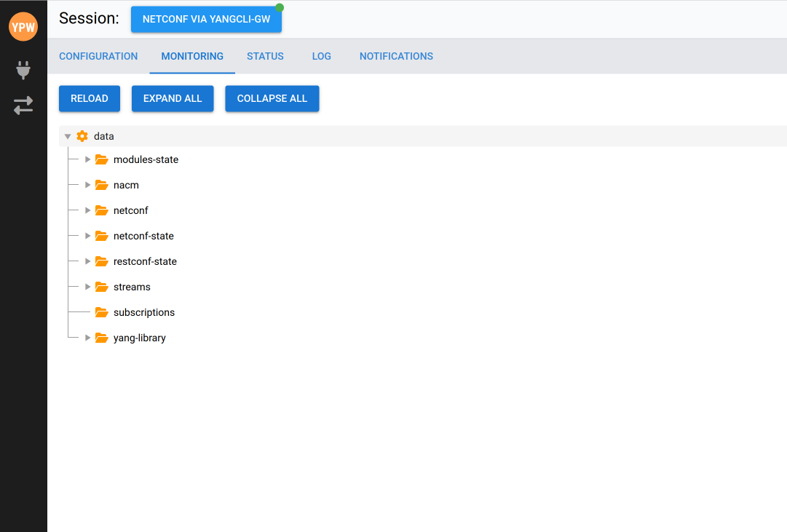Expand the netconf-state node arrow
This screenshot has width=787, height=532.
pyautogui.click(x=88, y=236)
